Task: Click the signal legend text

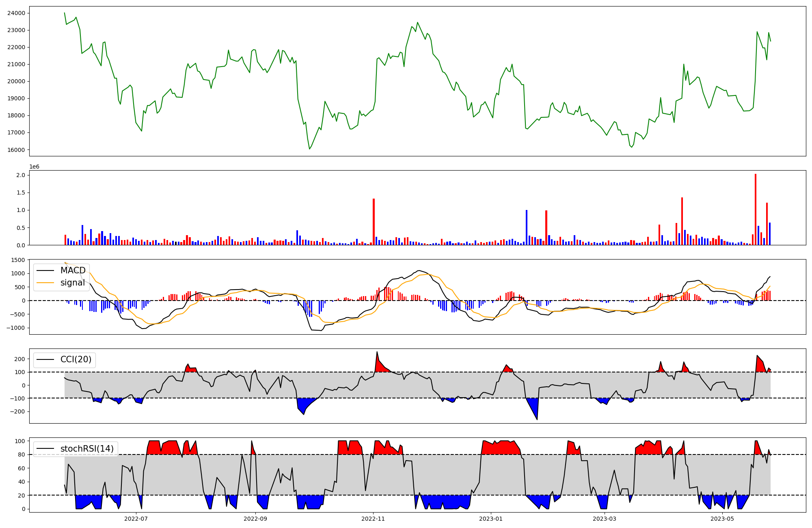Action: click(73, 283)
